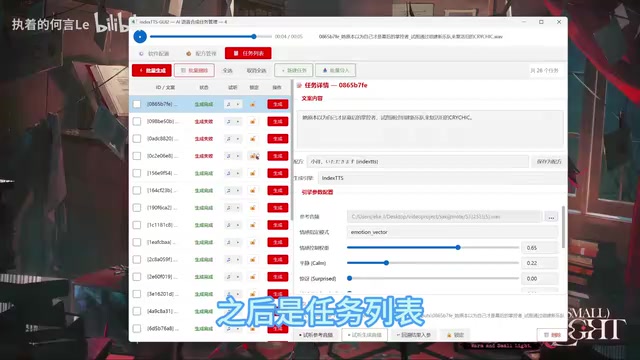Open preview dropdown arrow for task 0865b7fe
The width and height of the screenshot is (640, 360).
tap(238, 104)
